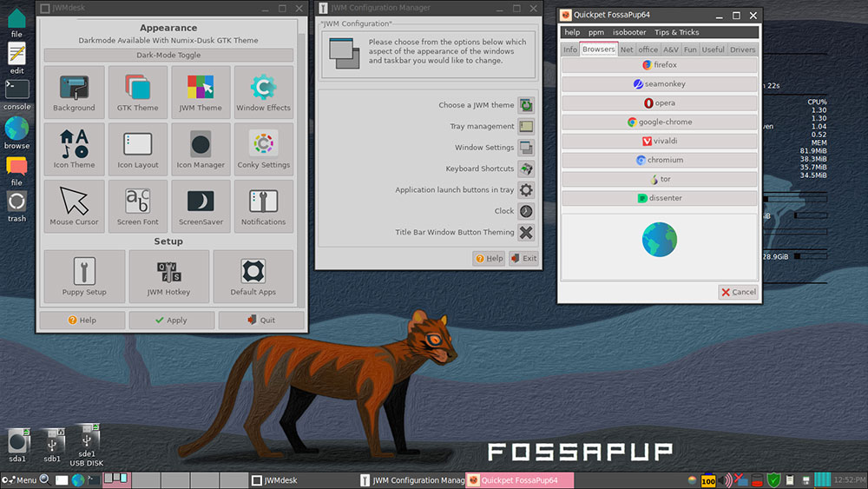The height and width of the screenshot is (489, 868).
Task: Launch Puppy Setup
Action: point(84,276)
